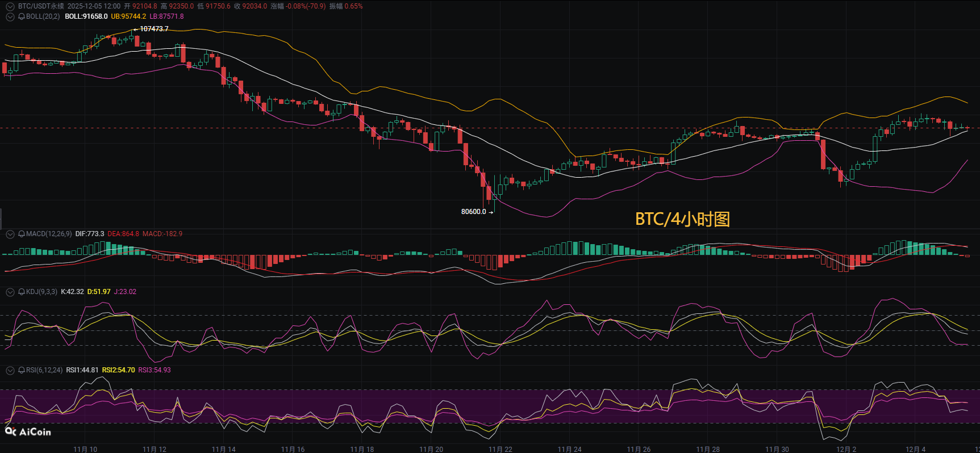Screen dimensions: 980x453
Task: Click the BTC/4小时图 orange text annotation
Action: point(682,219)
